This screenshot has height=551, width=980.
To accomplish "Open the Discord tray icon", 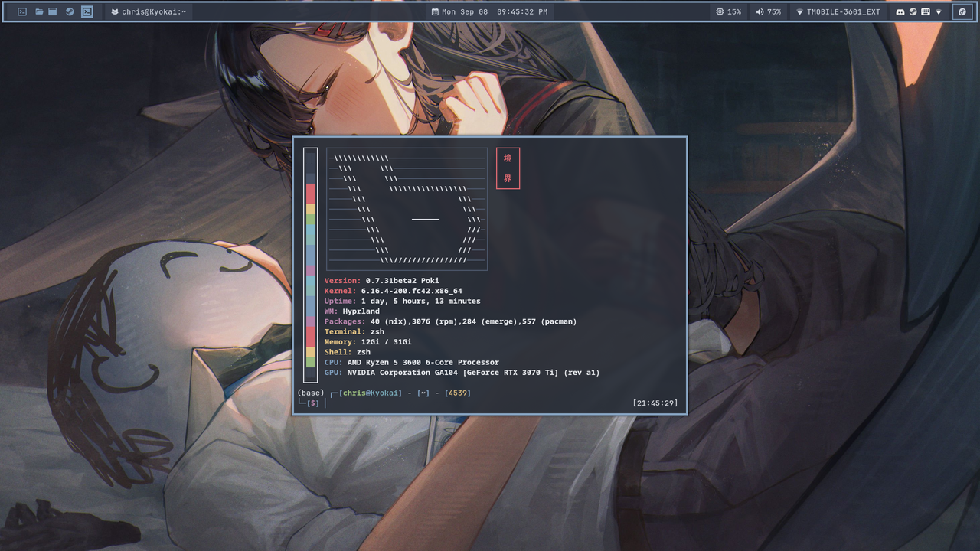I will pos(900,11).
